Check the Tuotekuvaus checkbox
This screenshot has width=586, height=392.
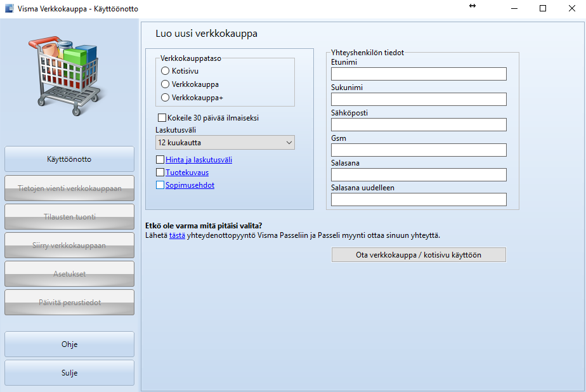click(160, 173)
